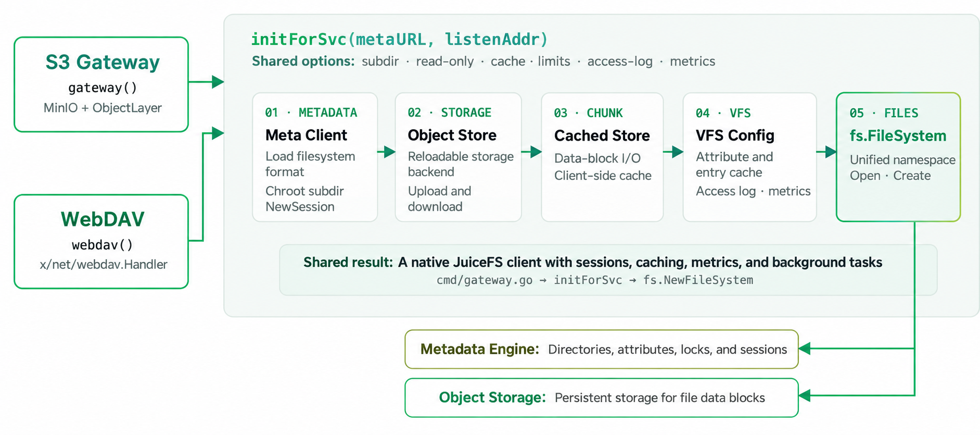Image resolution: width=980 pixels, height=435 pixels.
Task: Click the Unified namespace text
Action: (x=902, y=160)
